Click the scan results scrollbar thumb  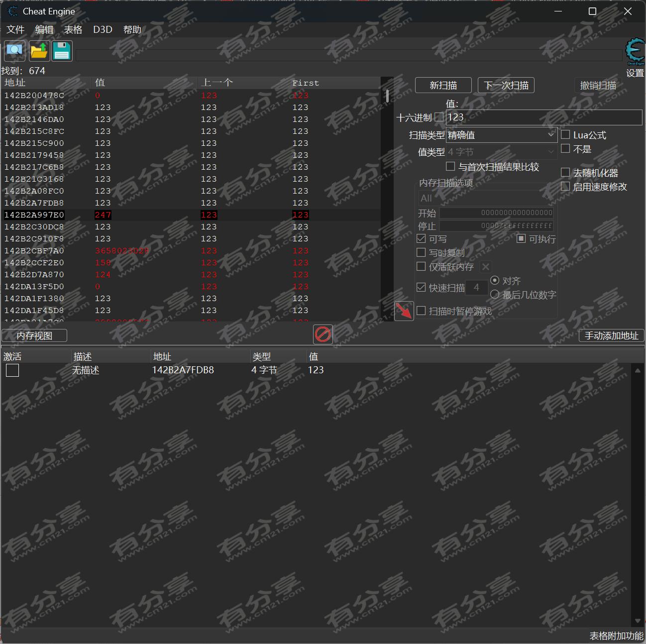tap(387, 96)
